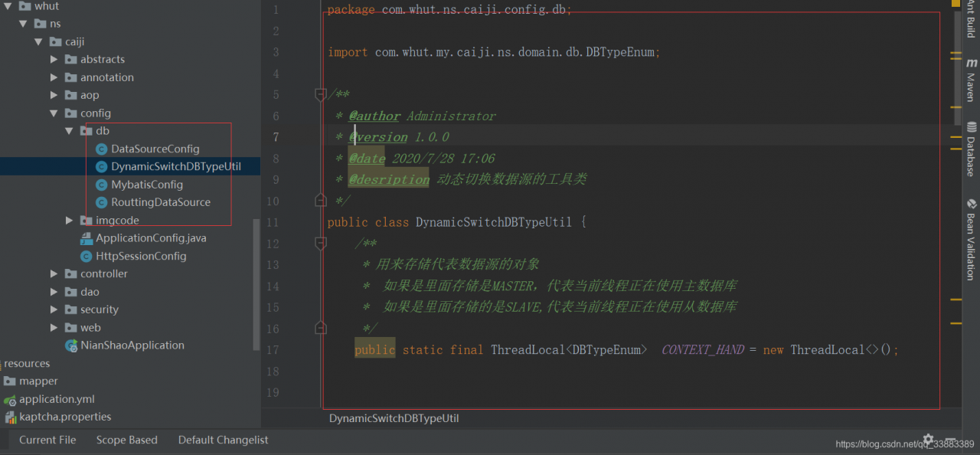Screen dimensions: 980x455
Task: Open the Ant Build tool window
Action: [x=971, y=19]
